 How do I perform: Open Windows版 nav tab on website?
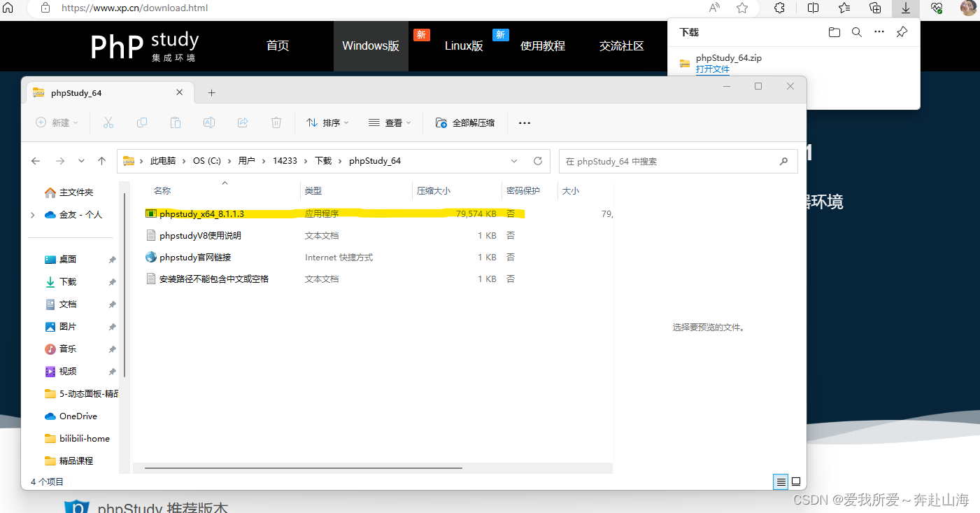coord(371,45)
